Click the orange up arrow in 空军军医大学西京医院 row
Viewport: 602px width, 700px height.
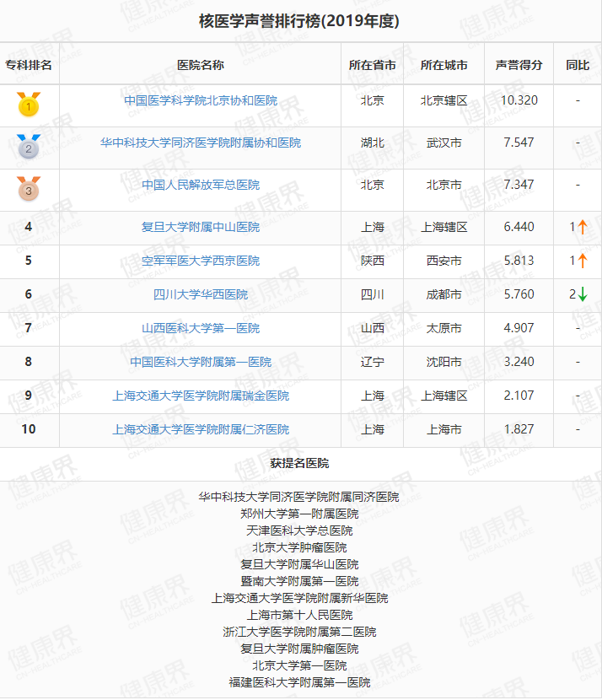point(583,261)
